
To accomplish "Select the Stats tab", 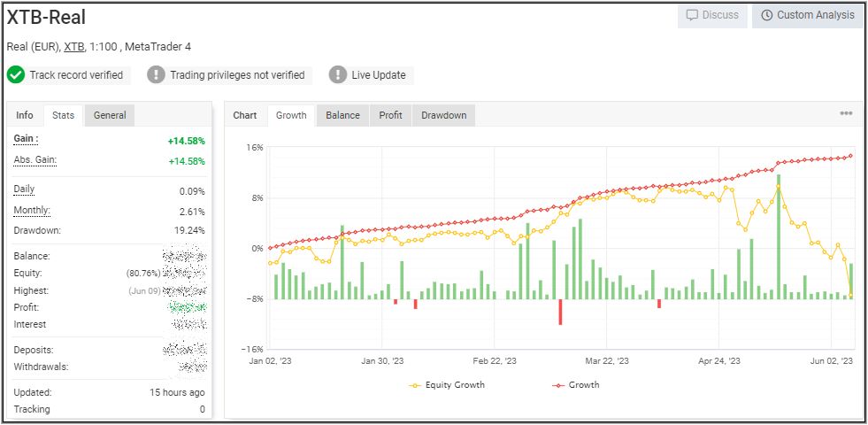I will (x=63, y=115).
